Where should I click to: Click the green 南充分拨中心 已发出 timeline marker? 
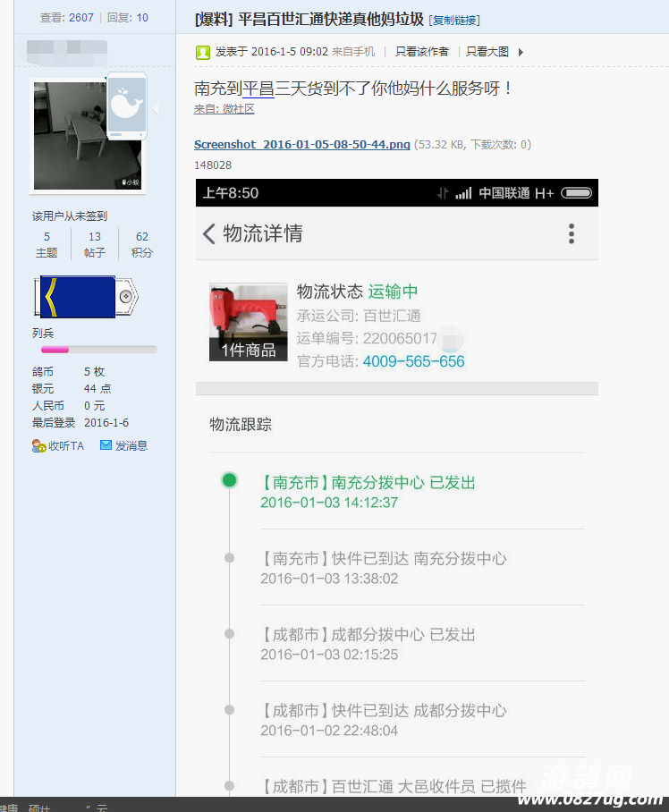230,481
